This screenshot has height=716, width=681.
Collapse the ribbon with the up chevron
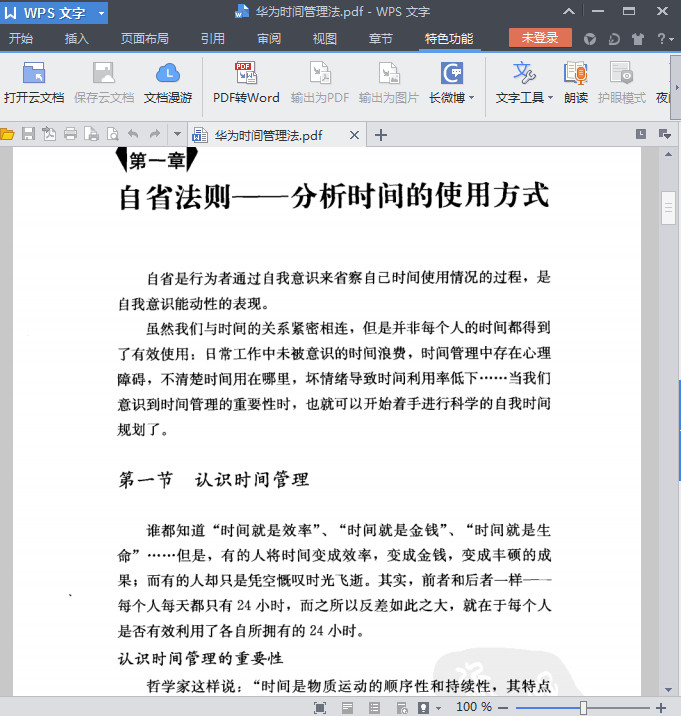(x=569, y=11)
